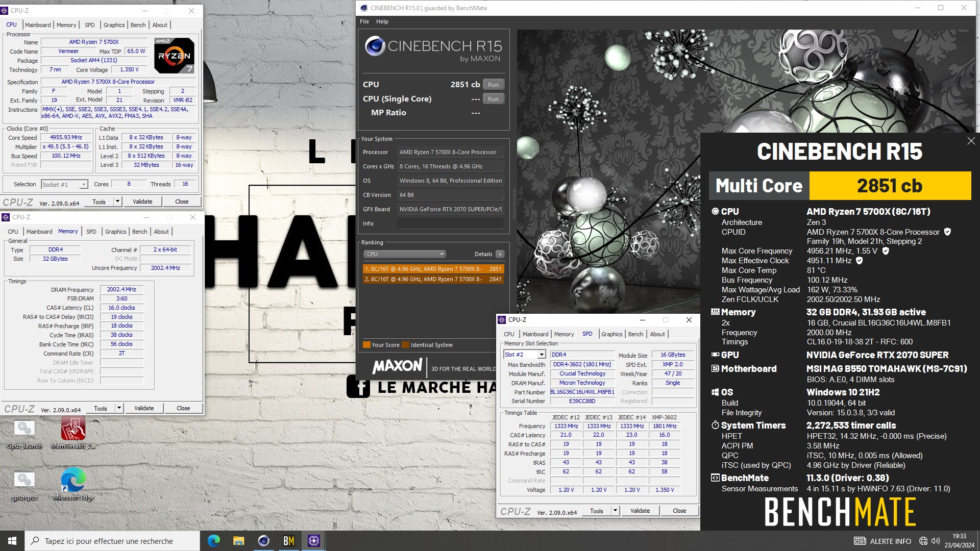Switch to BenchMate taskbar icon
The width and height of the screenshot is (980, 551).
coord(288,541)
